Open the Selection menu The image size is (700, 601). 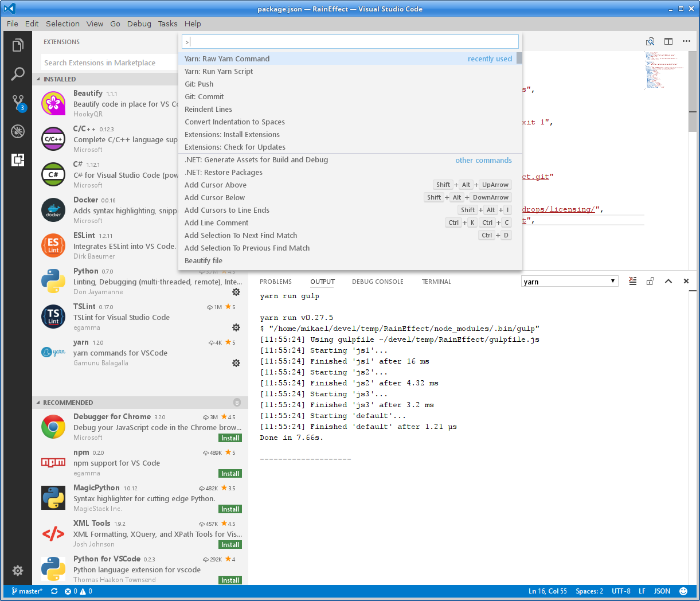[62, 24]
